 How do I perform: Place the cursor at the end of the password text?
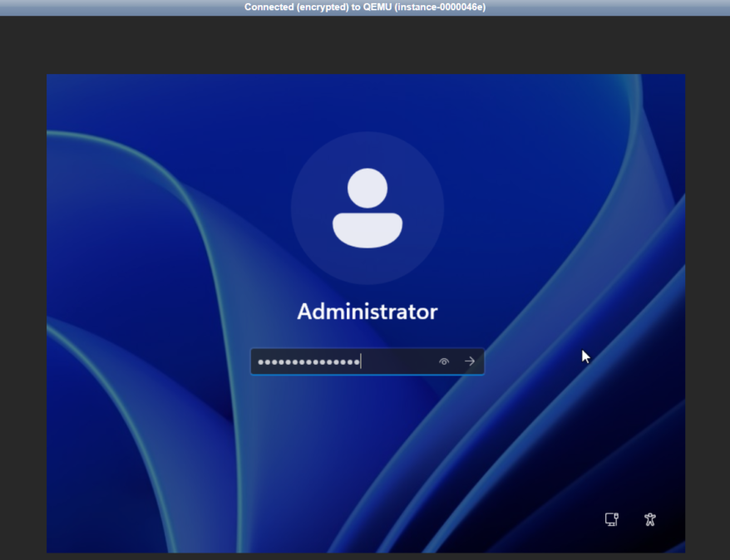click(361, 361)
